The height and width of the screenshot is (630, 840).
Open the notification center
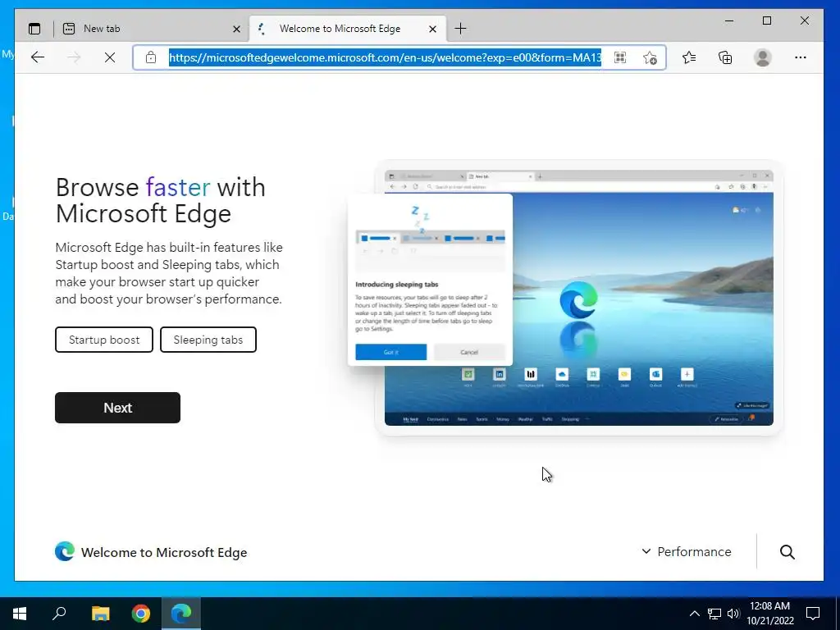813,614
